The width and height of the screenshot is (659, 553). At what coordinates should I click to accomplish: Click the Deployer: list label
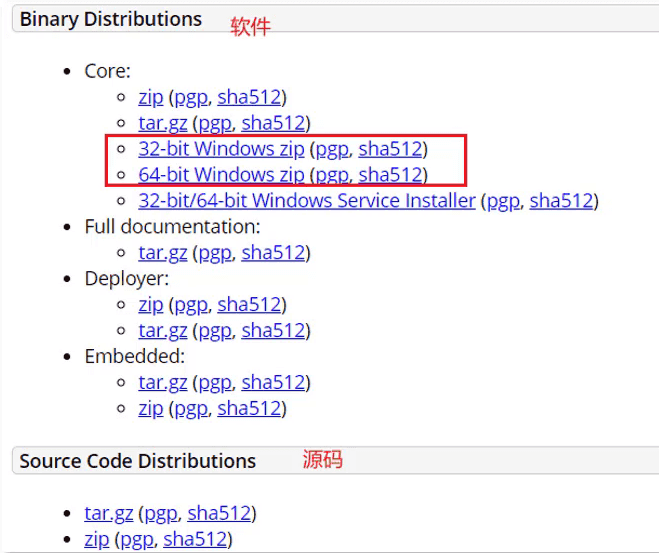(127, 279)
